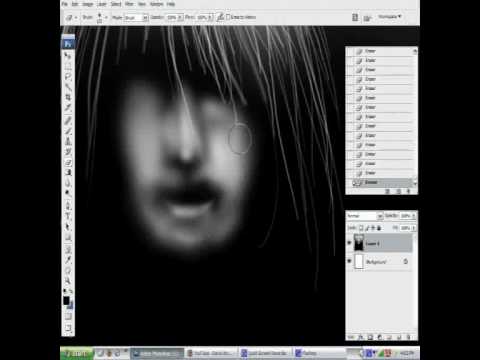Open the Workspace dropdown
Image resolution: width=480 pixels, height=360 pixels.
pos(390,17)
